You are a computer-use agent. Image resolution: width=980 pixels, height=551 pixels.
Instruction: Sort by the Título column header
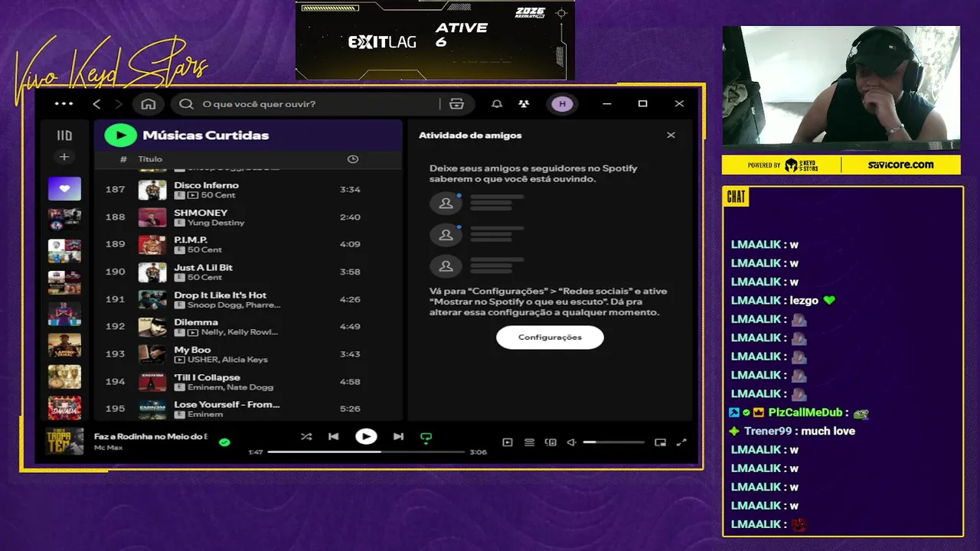pyautogui.click(x=150, y=159)
